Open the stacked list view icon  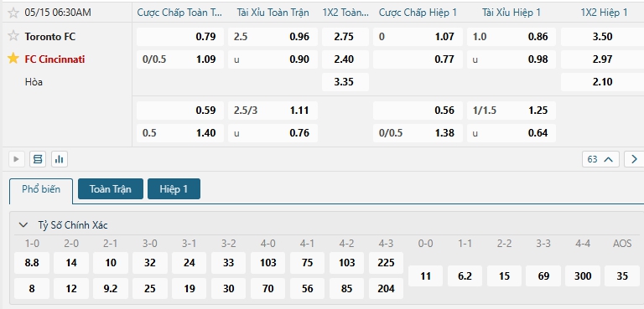[38, 159]
